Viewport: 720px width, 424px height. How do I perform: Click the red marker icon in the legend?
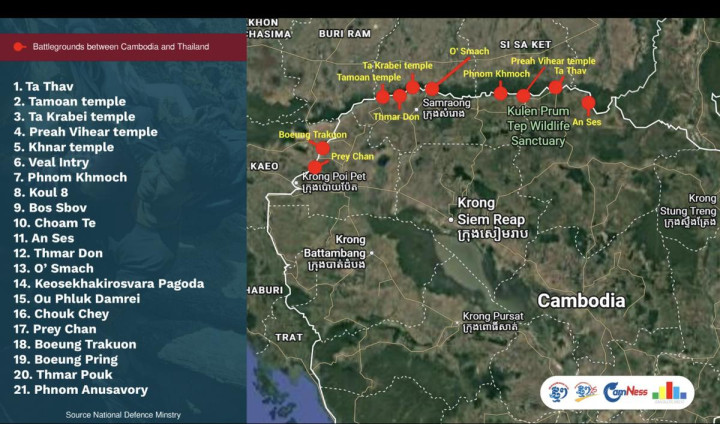(19, 47)
